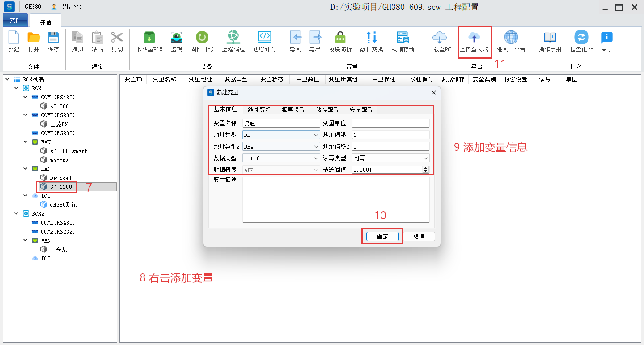Open 边缘计算 edge computing tool
This screenshot has width=644, height=345.
pyautogui.click(x=265, y=38)
